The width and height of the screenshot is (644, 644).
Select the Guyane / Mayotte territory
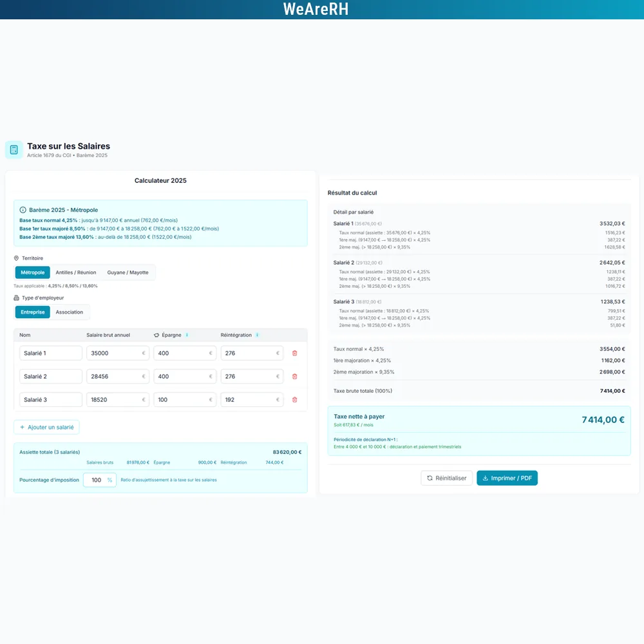[x=128, y=272]
